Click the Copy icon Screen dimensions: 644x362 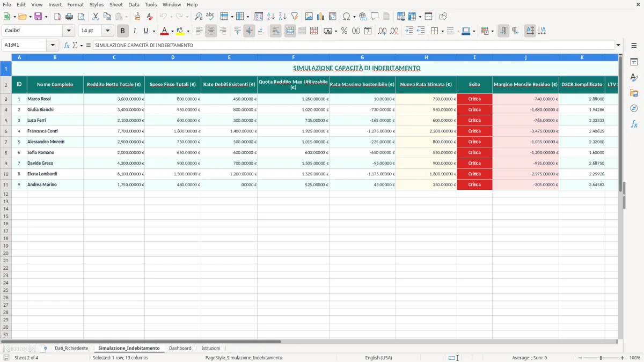click(x=107, y=17)
